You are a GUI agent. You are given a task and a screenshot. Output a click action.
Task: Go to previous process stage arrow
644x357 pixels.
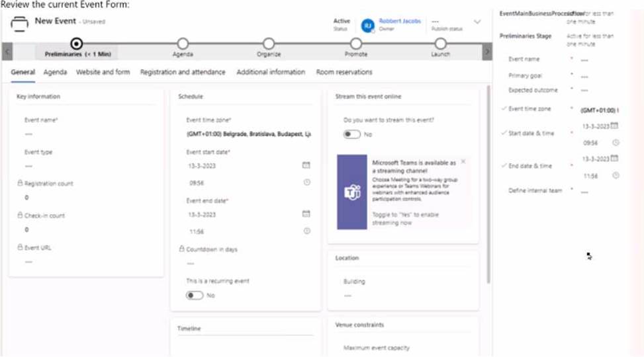click(7, 52)
